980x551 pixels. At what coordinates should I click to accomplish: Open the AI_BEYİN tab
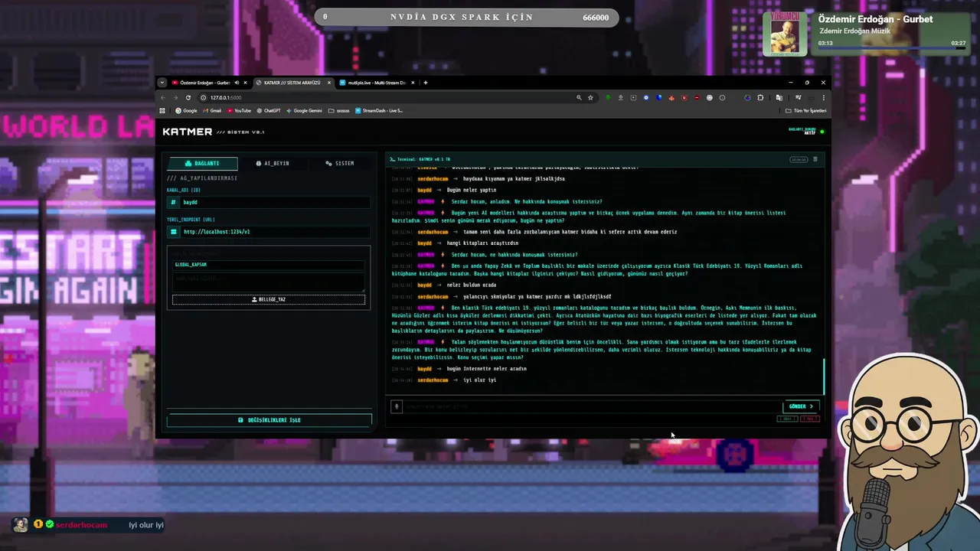[272, 163]
